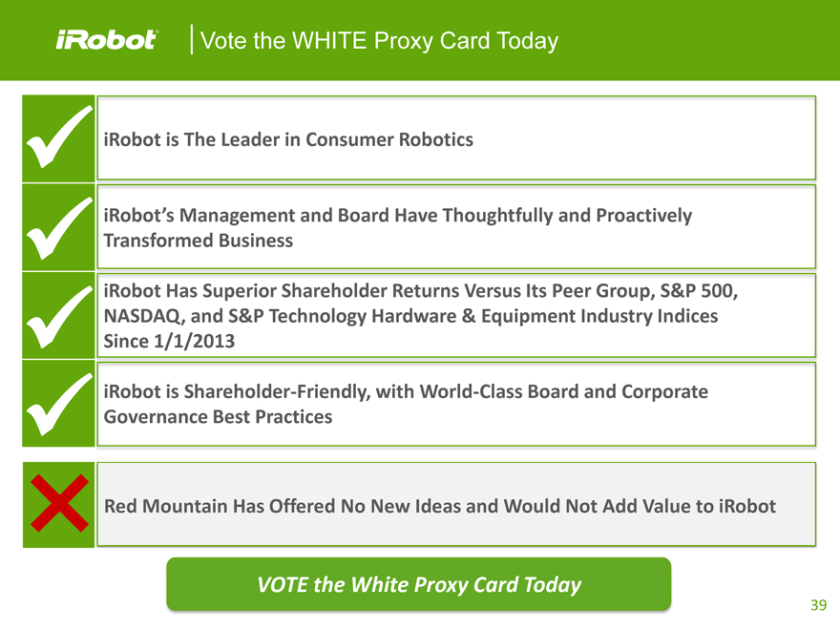Screen dimensions: 840x630
Task: Click the vertical divider beside the iRobot logo
Action: 194,41
